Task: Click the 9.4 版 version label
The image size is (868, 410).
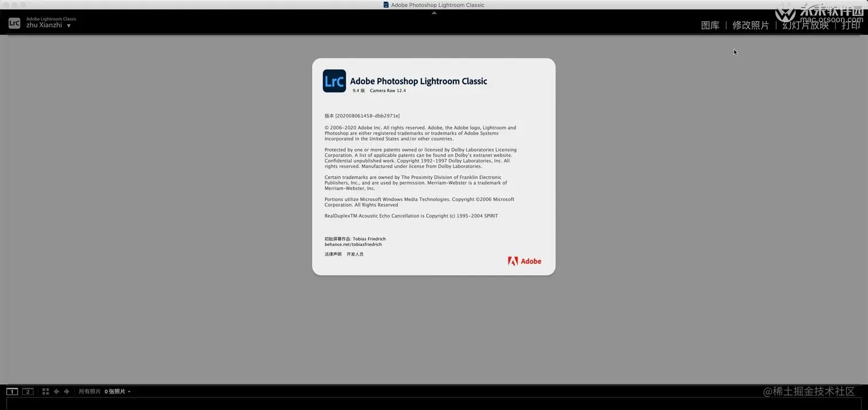Action: coord(359,91)
